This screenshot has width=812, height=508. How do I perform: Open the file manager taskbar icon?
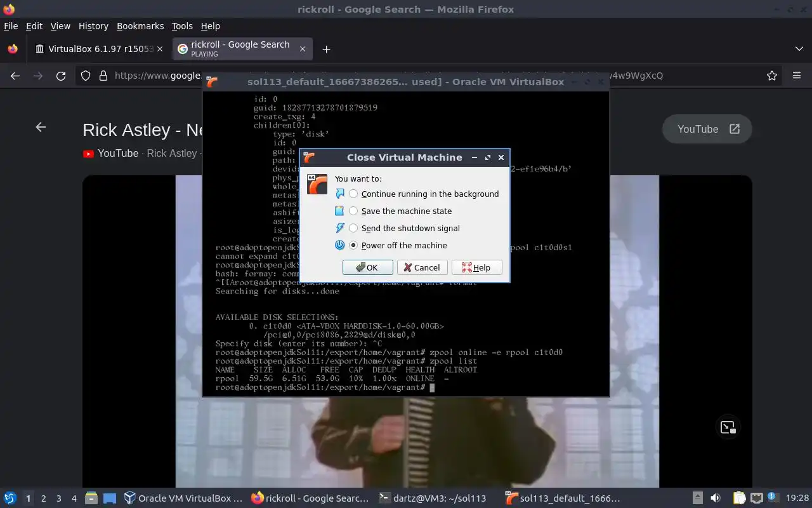click(x=91, y=498)
